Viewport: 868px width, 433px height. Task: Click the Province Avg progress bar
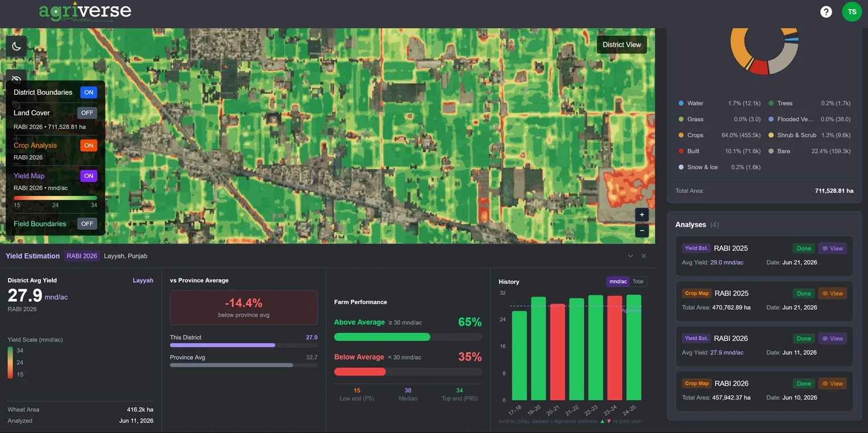click(x=244, y=365)
